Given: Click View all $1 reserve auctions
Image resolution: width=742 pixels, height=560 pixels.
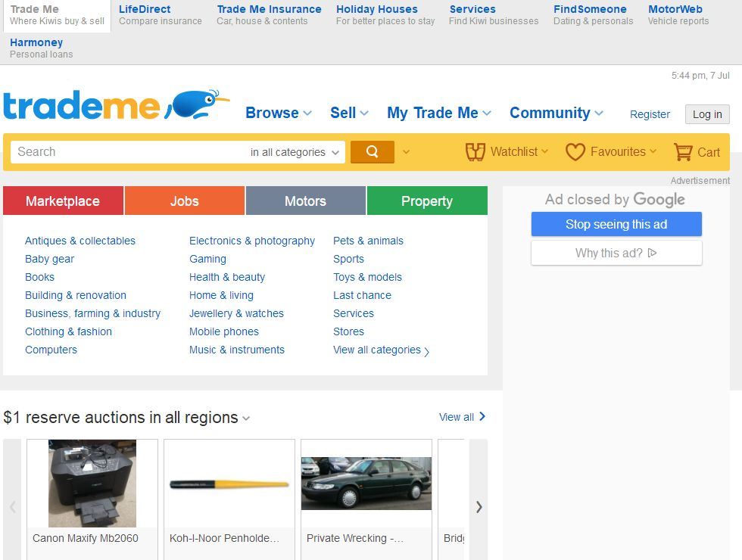Looking at the screenshot, I should click(456, 417).
